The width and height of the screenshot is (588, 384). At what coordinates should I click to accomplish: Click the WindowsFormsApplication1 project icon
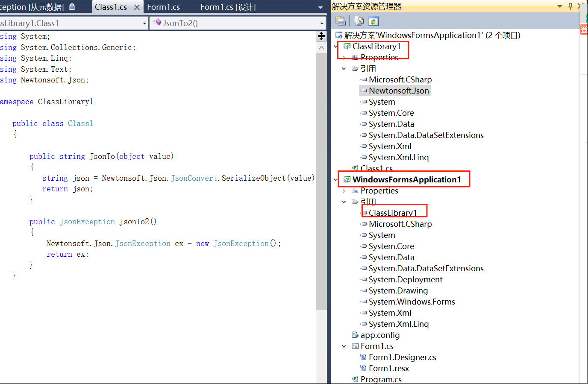(347, 179)
